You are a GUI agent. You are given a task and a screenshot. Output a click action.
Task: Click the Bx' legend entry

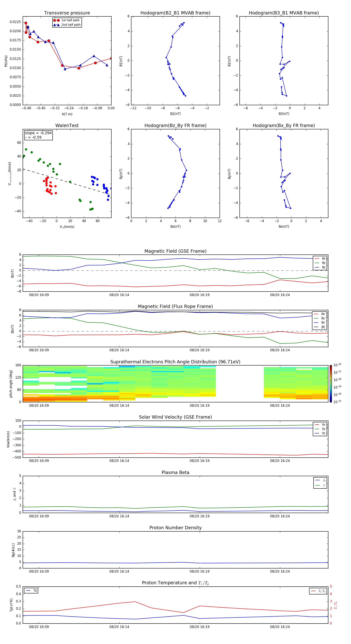pos(320,314)
